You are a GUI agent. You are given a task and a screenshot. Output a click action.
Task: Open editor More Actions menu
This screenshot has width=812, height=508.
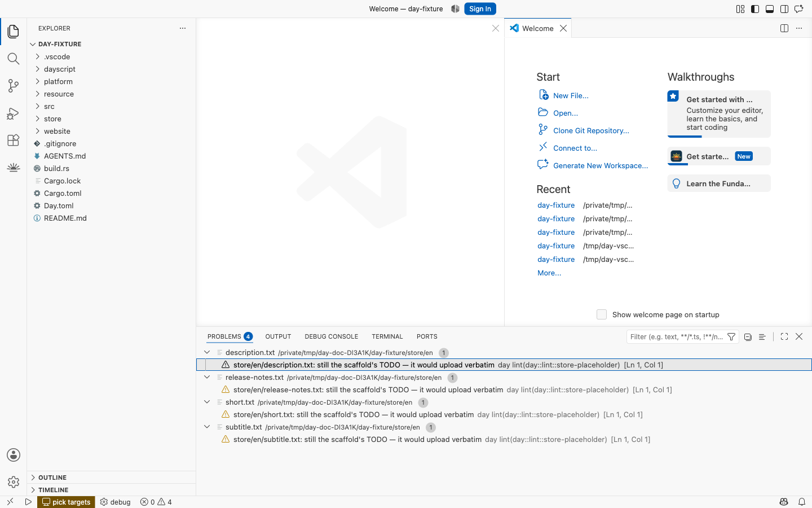pyautogui.click(x=799, y=28)
